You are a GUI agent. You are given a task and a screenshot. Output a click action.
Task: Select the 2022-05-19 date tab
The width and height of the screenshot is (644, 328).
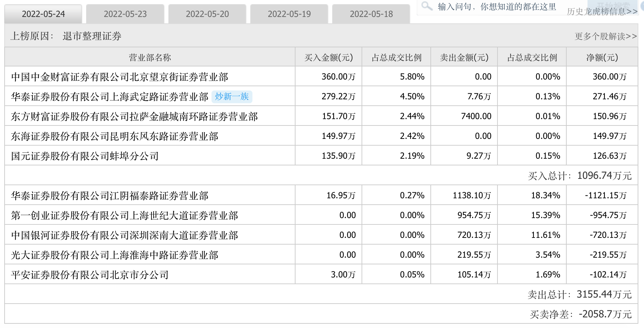coord(289,14)
